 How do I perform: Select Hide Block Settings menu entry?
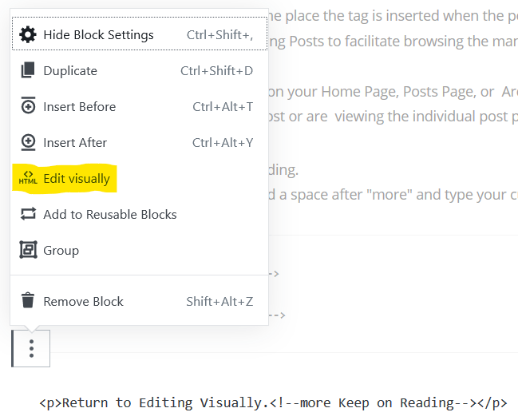point(98,35)
